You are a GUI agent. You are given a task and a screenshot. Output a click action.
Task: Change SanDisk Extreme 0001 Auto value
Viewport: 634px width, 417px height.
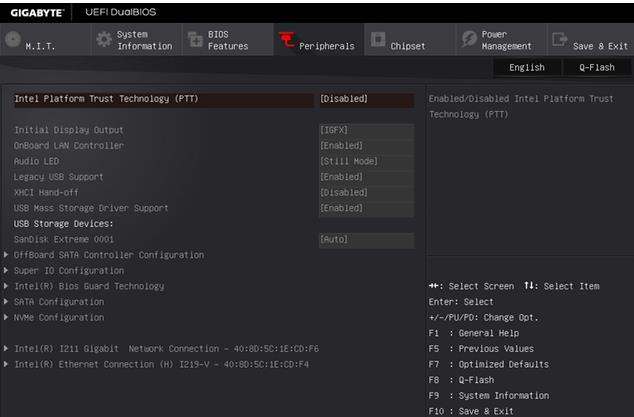pyautogui.click(x=365, y=240)
